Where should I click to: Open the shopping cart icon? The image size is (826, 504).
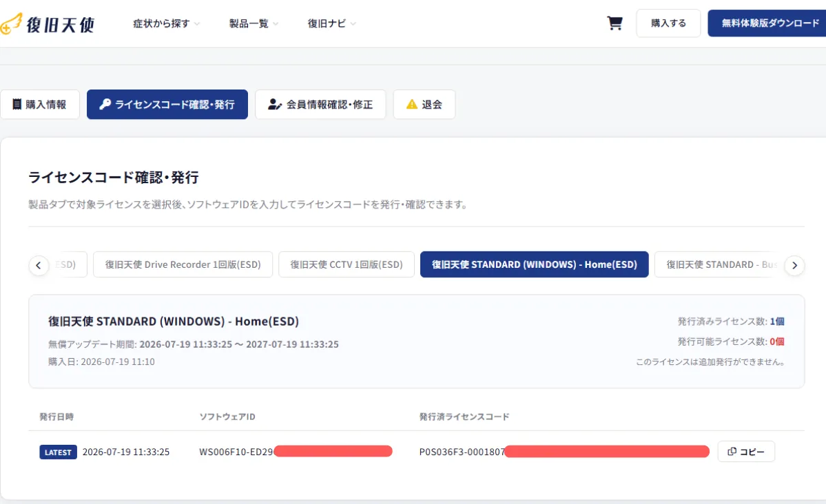[615, 23]
